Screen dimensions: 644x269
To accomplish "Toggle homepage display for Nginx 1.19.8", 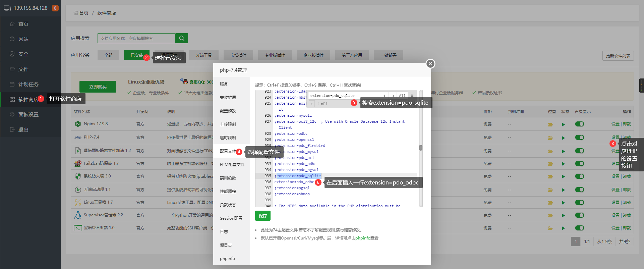I will [579, 124].
